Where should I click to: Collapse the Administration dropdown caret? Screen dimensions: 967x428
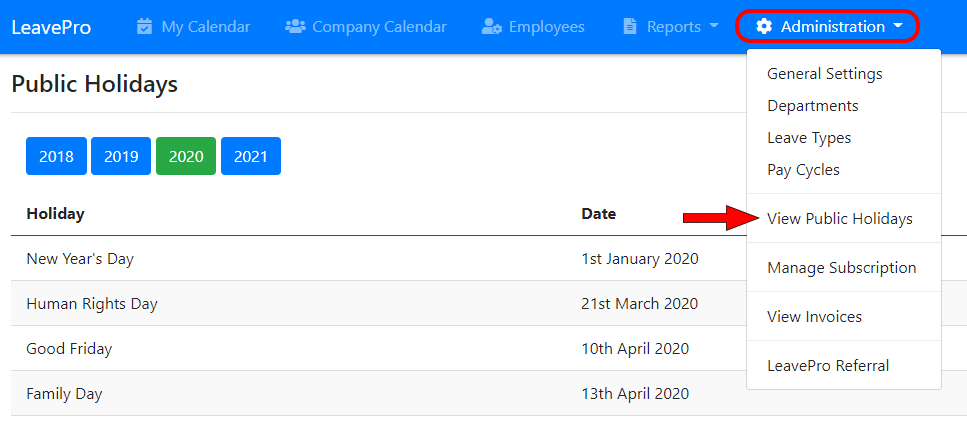point(897,26)
